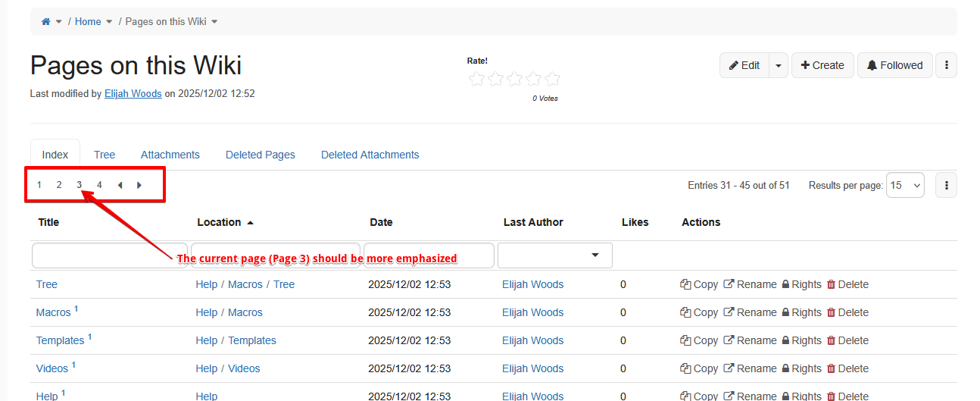
Task: Toggle the Followed notification button
Action: tap(894, 65)
